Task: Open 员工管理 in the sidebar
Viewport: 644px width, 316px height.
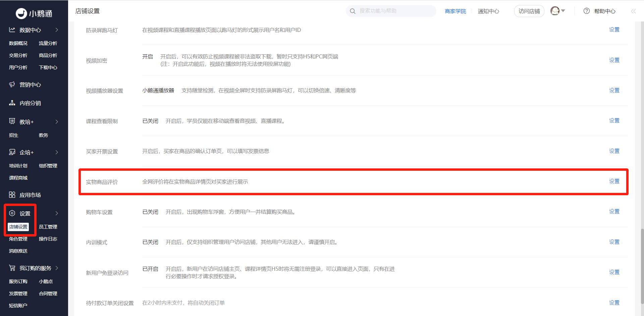Action: pos(48,227)
